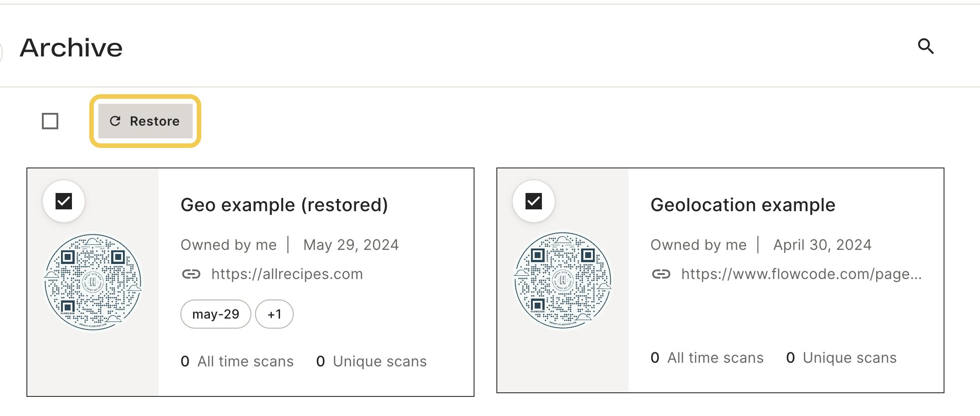Uncheck Geo example (restored) checkbox

pos(64,201)
